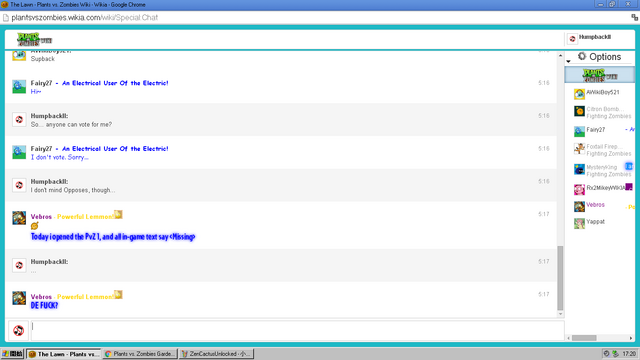Click AWikiBoy521's avatar in user list
The image size is (640, 360).
[579, 94]
